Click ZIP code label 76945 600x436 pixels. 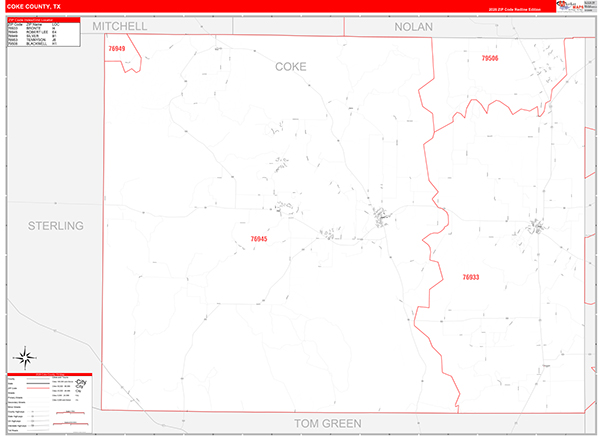pos(259,239)
